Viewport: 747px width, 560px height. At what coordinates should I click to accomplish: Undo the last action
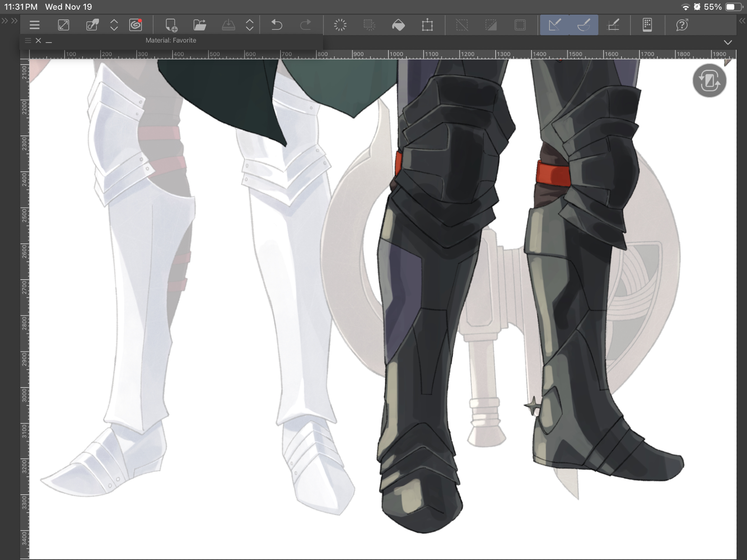point(276,25)
